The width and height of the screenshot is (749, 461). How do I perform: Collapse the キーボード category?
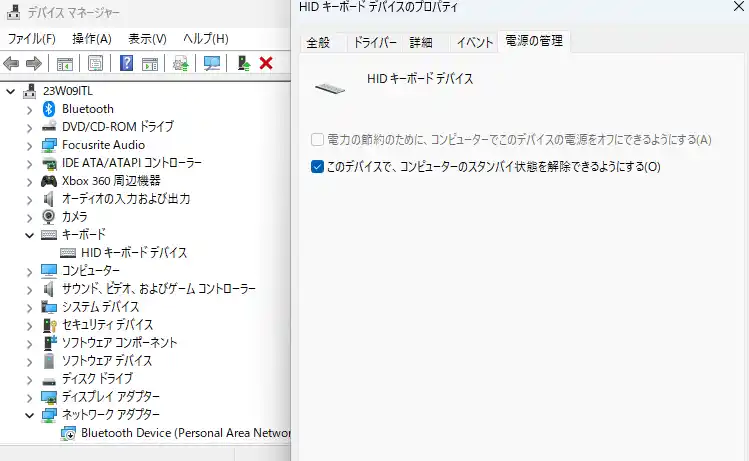(x=29, y=235)
